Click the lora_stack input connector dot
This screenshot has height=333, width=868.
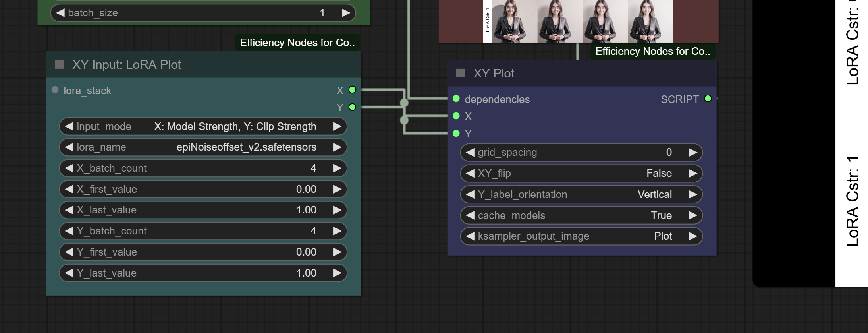55,90
